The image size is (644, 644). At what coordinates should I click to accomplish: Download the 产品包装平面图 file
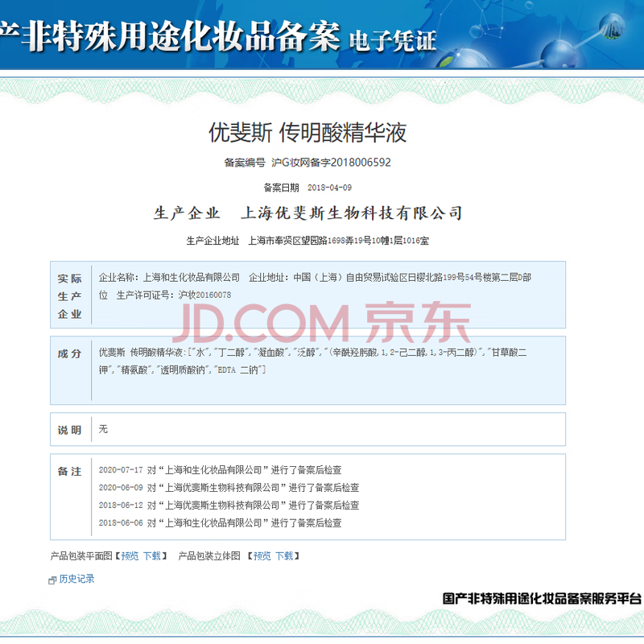pyautogui.click(x=151, y=555)
